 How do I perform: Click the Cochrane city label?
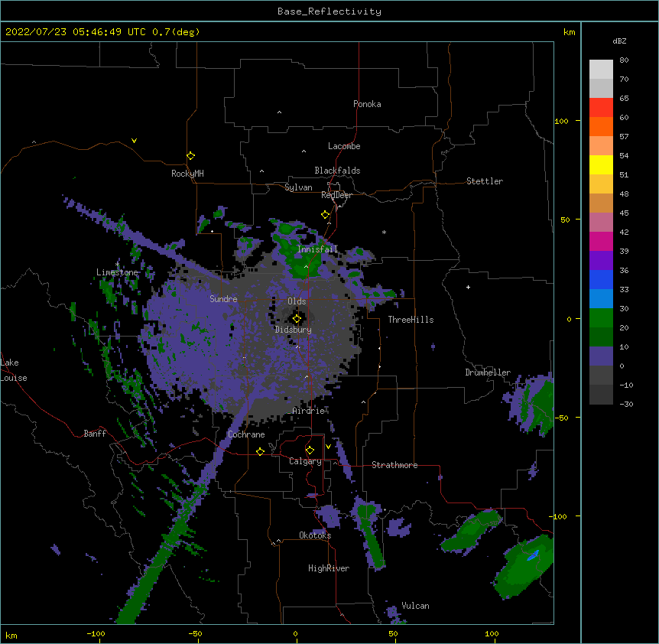[246, 434]
